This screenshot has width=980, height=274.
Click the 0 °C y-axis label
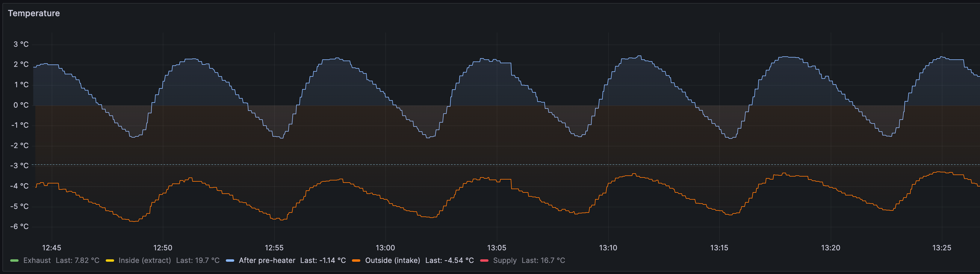[21, 105]
